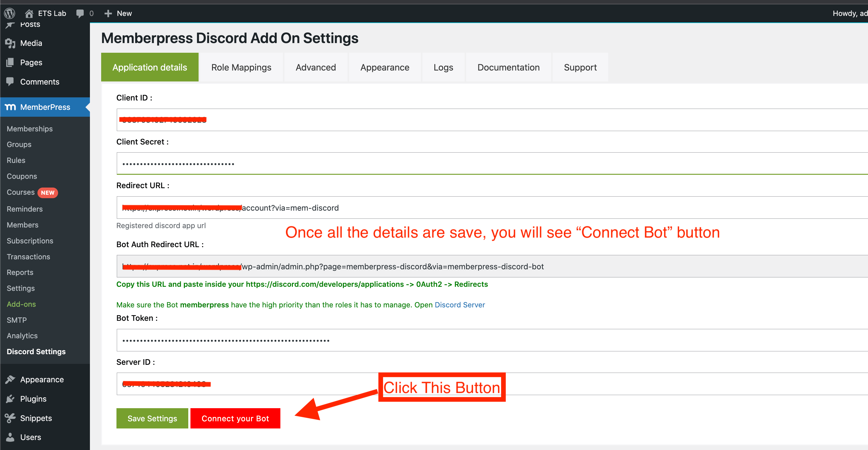Viewport: 868px width, 450px height.
Task: Open Reminders submenu item
Action: pyautogui.click(x=25, y=209)
